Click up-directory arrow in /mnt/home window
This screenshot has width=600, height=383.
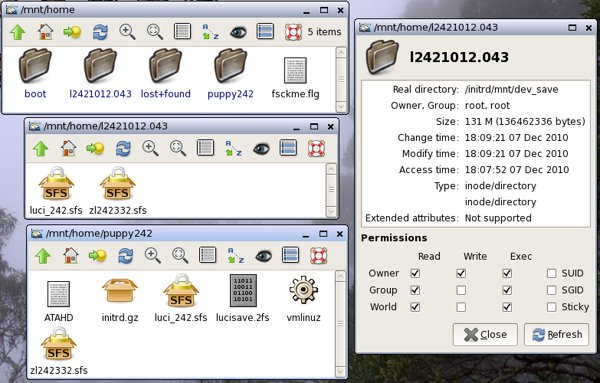pyautogui.click(x=18, y=32)
